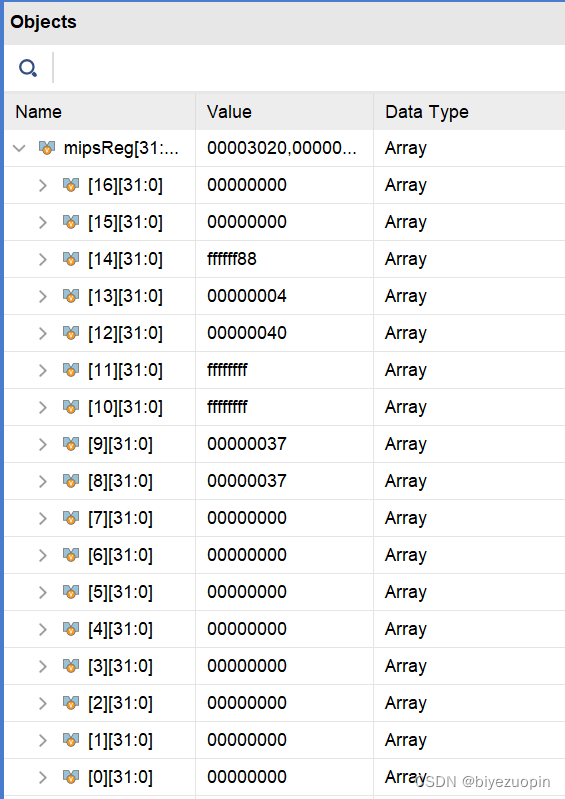Click the search magnifier icon in Objects panel
Viewport: 565px width, 799px height.
point(28,68)
